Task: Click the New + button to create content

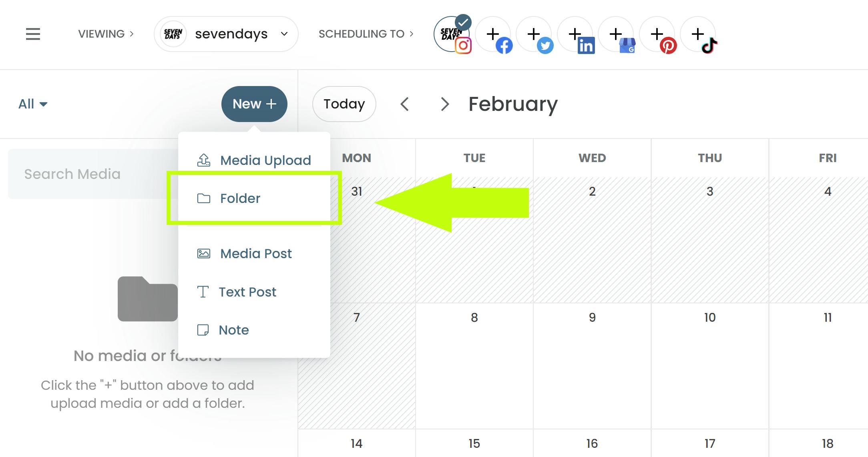Action: click(254, 104)
